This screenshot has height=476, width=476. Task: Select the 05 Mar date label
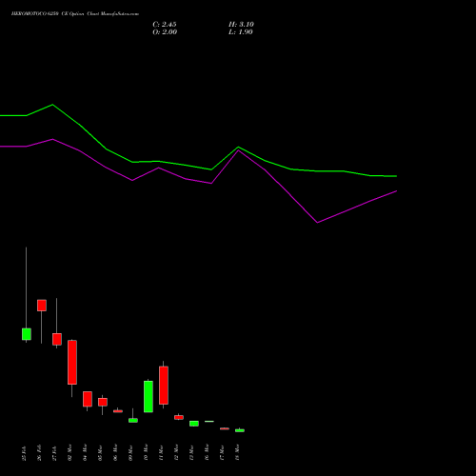(101, 452)
